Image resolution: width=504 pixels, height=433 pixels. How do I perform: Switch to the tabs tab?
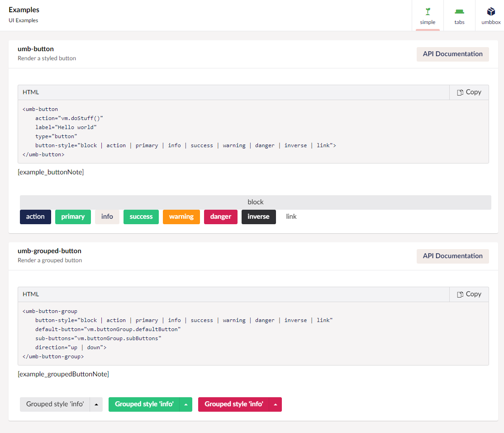tap(459, 15)
